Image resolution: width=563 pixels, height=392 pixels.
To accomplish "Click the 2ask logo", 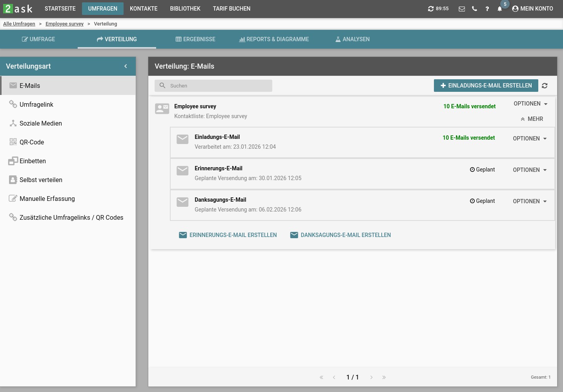I will point(18,9).
